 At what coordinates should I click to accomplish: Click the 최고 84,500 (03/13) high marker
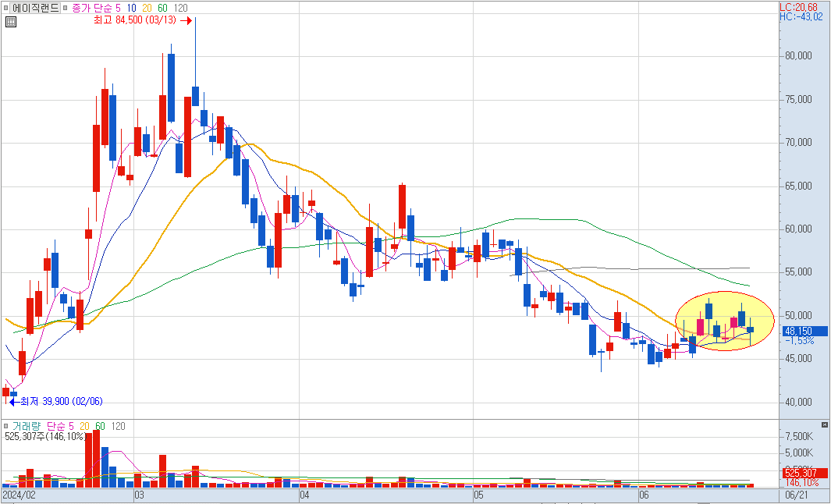142,20
